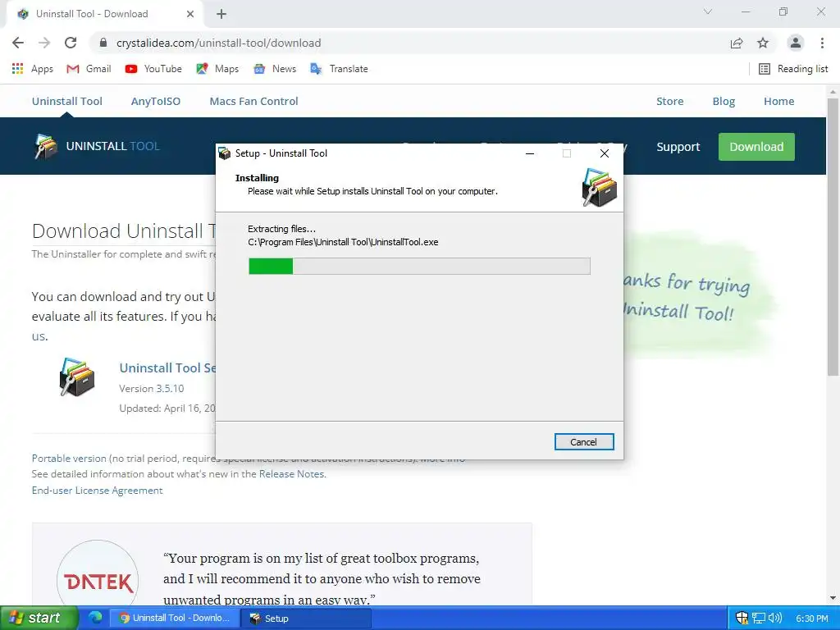Click the toolbox icon beside Version 3.5.10
Viewport: 840px width, 630px height.
(77, 377)
